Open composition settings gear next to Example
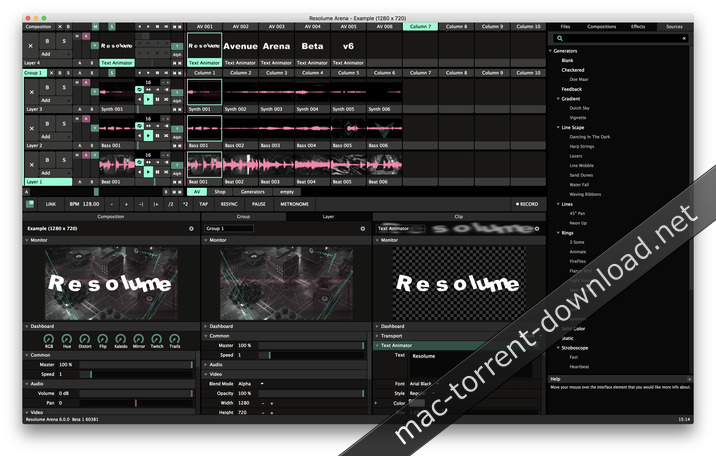Viewport: 716px width, 456px height. [x=191, y=229]
